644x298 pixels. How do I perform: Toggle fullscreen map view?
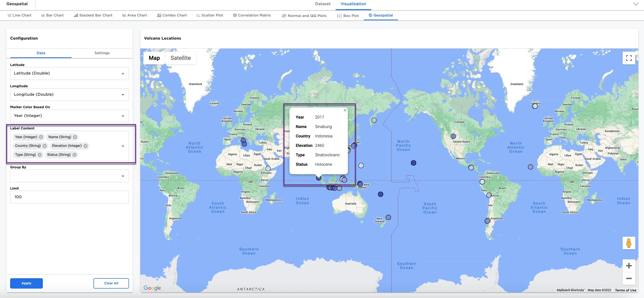click(x=628, y=58)
